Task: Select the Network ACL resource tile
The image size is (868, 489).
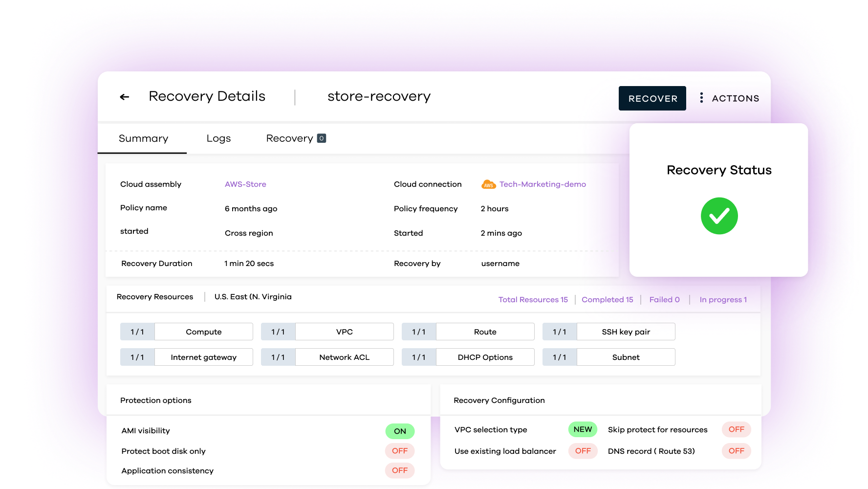Action: (344, 357)
